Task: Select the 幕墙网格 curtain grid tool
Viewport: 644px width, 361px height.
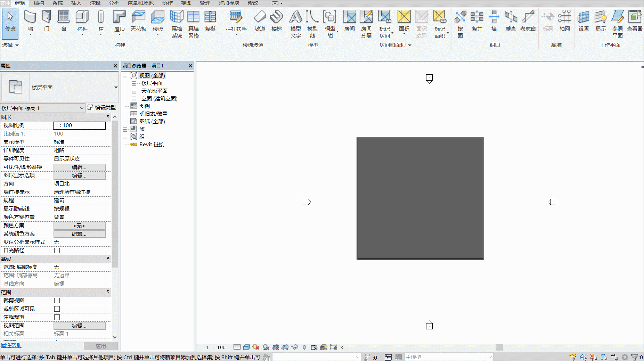Action: tap(194, 24)
